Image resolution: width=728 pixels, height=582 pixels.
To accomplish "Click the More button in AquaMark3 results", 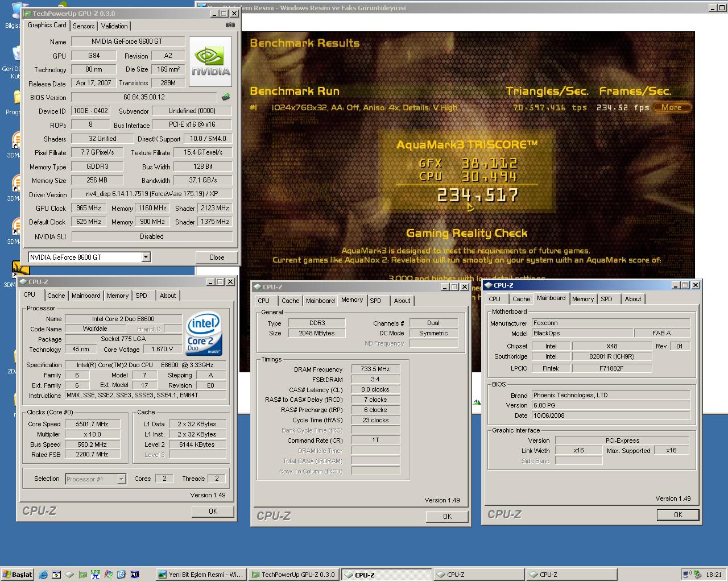I will coord(672,107).
